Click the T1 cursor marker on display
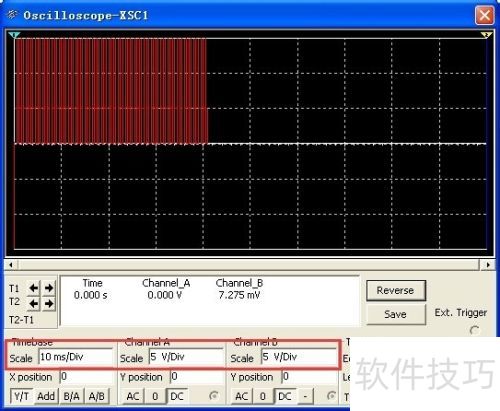This screenshot has width=500, height=411. click(14, 35)
